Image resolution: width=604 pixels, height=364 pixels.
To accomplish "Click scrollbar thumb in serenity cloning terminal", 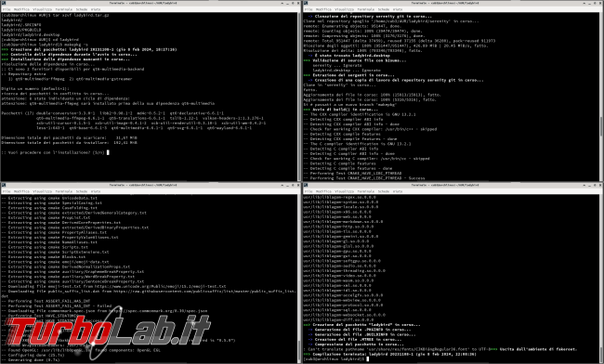I will click(x=601, y=126).
